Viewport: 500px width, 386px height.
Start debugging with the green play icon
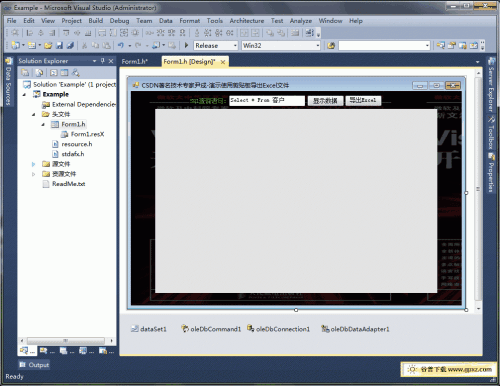pyautogui.click(x=186, y=45)
